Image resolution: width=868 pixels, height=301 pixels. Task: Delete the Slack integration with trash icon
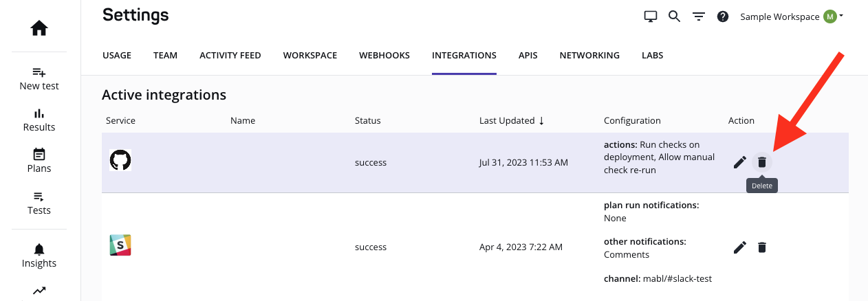[x=762, y=247]
